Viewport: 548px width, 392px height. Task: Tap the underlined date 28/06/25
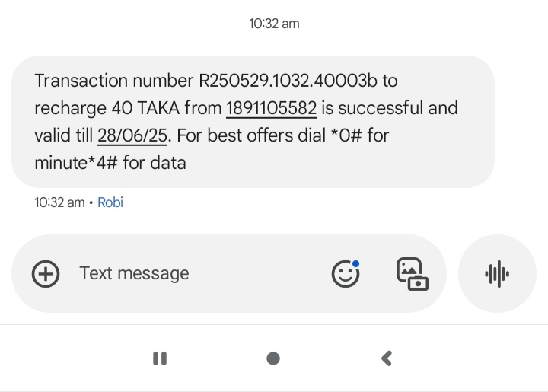coord(132,135)
